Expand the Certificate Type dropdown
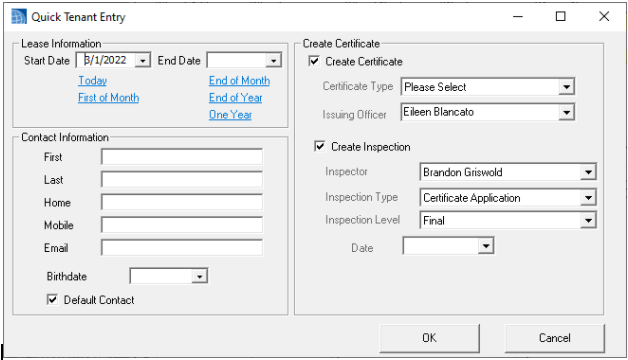628x360 pixels. (566, 87)
